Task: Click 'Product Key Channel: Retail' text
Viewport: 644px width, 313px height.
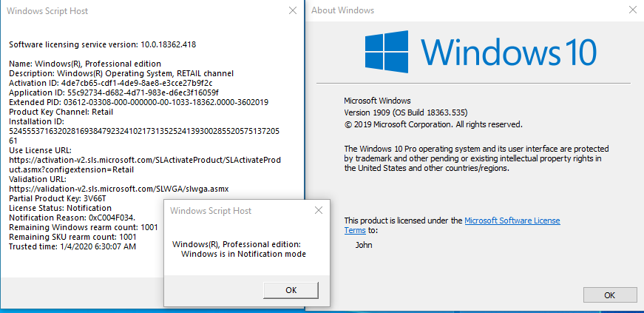Action: coord(61,112)
